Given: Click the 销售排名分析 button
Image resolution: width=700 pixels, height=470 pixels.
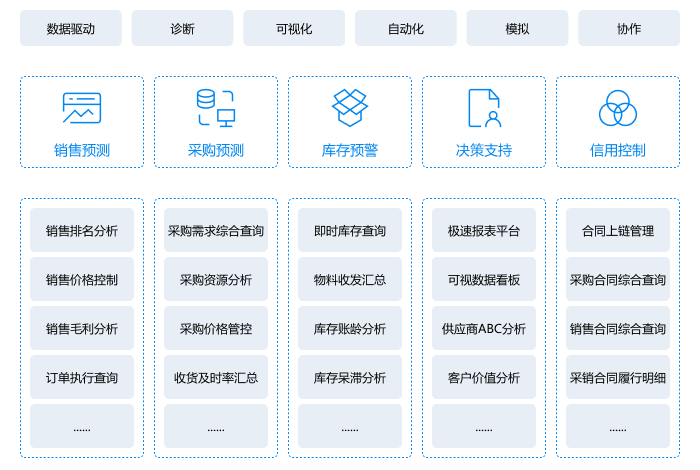Looking at the screenshot, I should click(82, 230).
